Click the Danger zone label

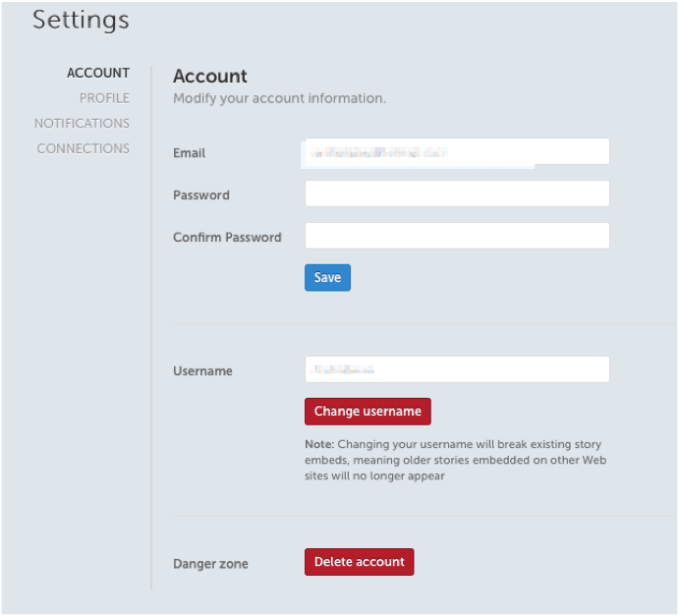[210, 564]
